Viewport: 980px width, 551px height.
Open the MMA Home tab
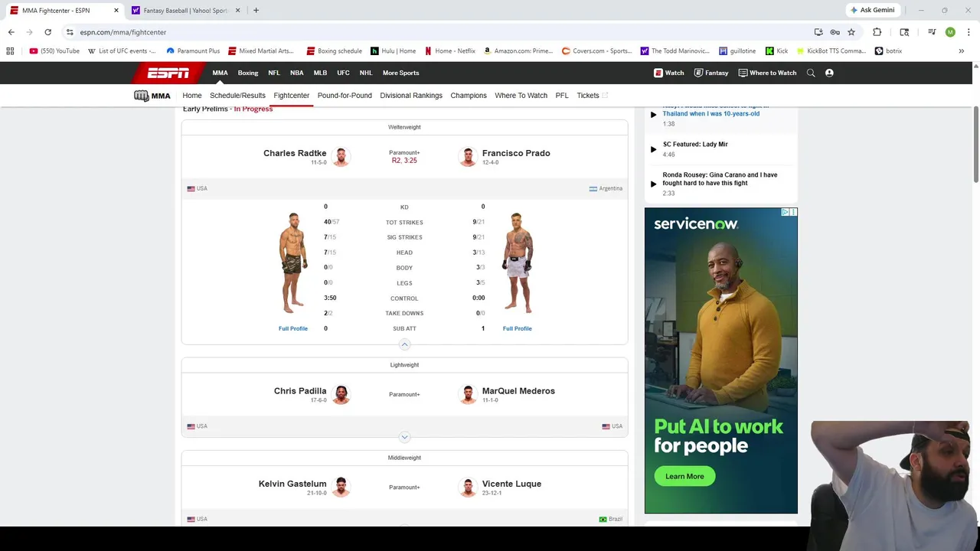pos(192,96)
